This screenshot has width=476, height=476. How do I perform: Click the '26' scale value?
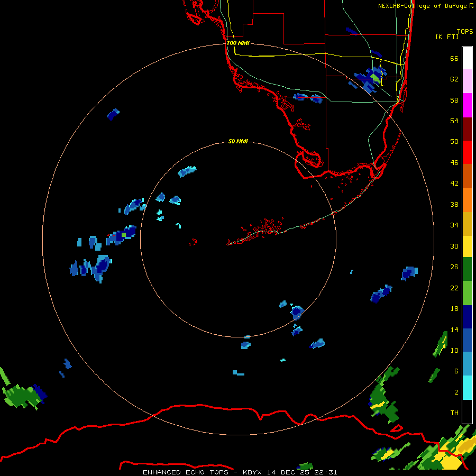454,267
